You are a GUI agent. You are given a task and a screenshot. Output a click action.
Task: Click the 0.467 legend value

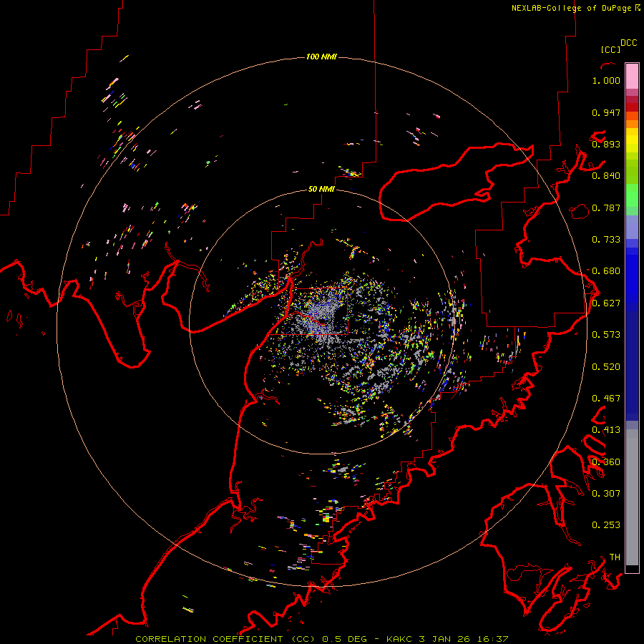point(606,399)
